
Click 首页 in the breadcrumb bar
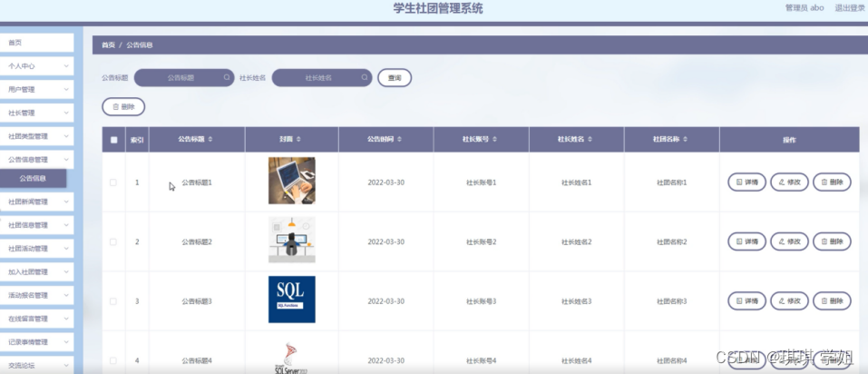[108, 44]
